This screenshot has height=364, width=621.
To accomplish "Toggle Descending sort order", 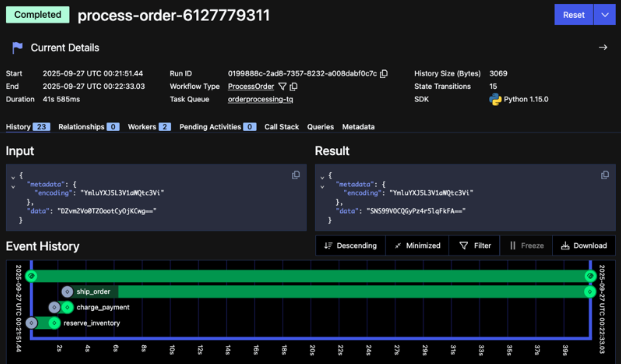I will coord(350,245).
